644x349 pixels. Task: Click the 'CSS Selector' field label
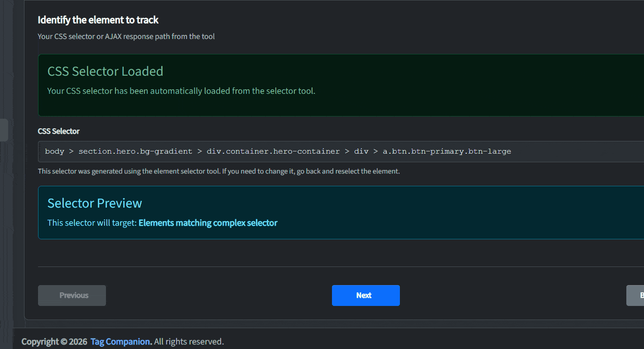[58, 131]
